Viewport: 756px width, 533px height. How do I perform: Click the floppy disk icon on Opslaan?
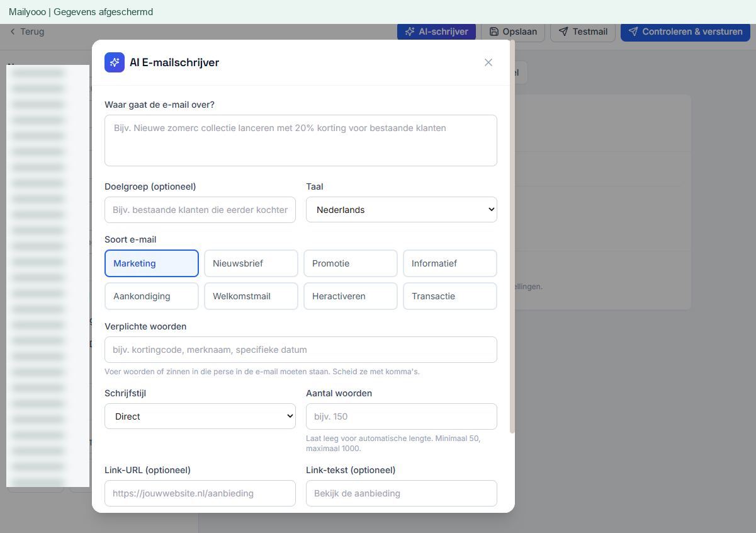[x=494, y=32]
